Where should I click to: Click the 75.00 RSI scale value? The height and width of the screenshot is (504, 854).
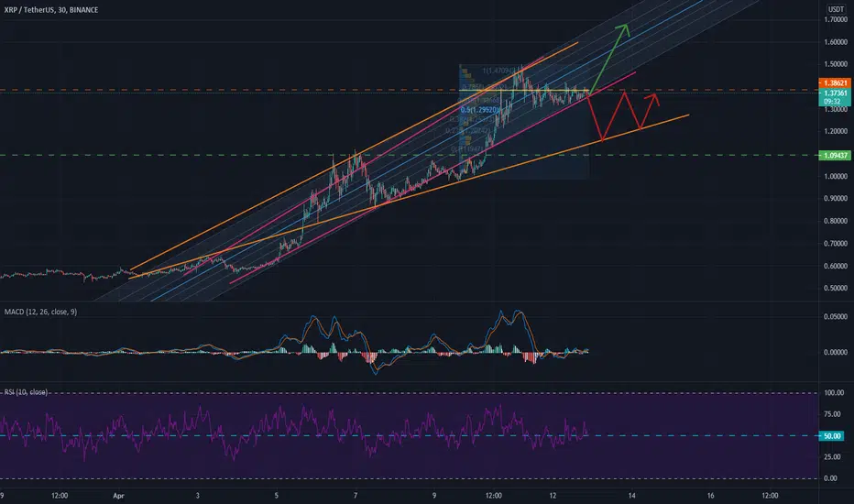coord(834,414)
